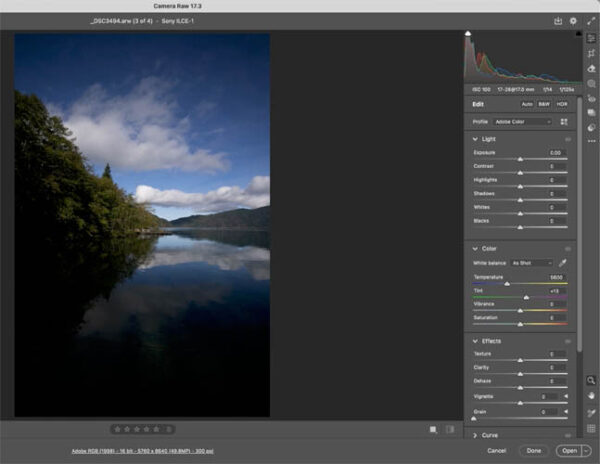Viewport: 600px width, 464px height.
Task: Toggle visibility of the Light panel
Action: (568, 139)
